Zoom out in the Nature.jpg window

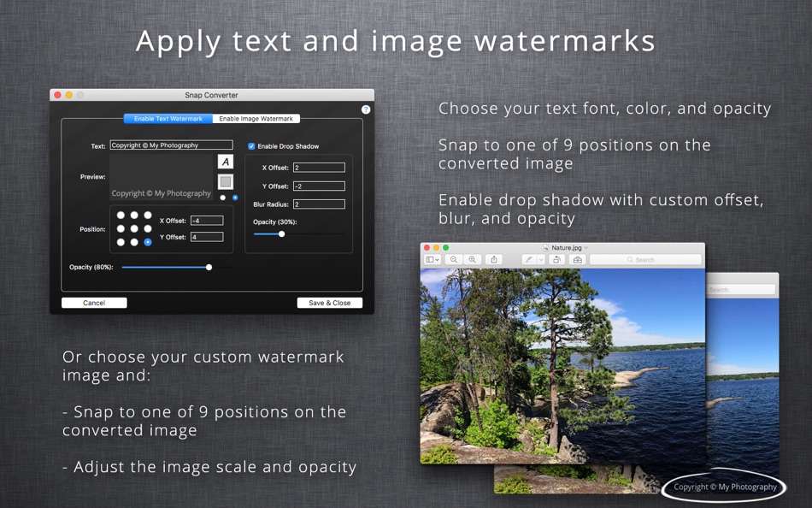(454, 259)
